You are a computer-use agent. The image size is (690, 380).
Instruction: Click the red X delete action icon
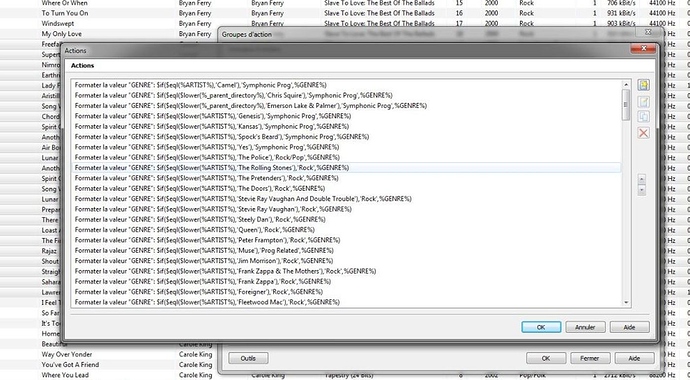[643, 133]
